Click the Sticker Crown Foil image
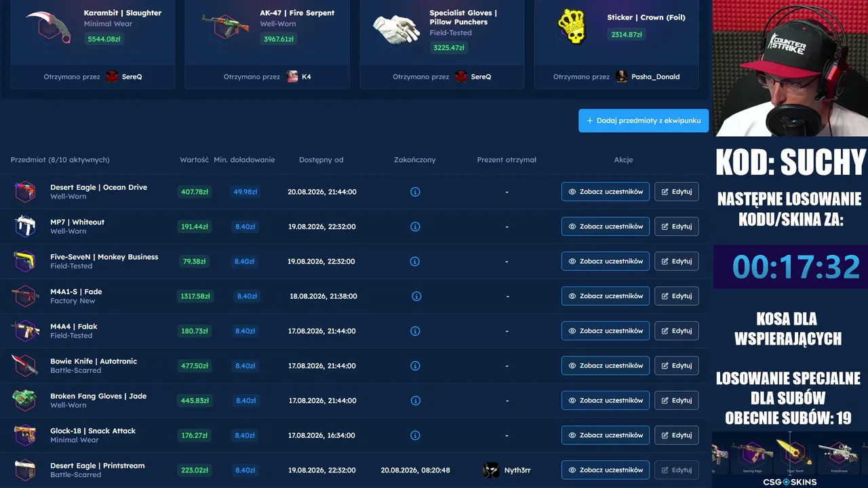 [x=572, y=26]
